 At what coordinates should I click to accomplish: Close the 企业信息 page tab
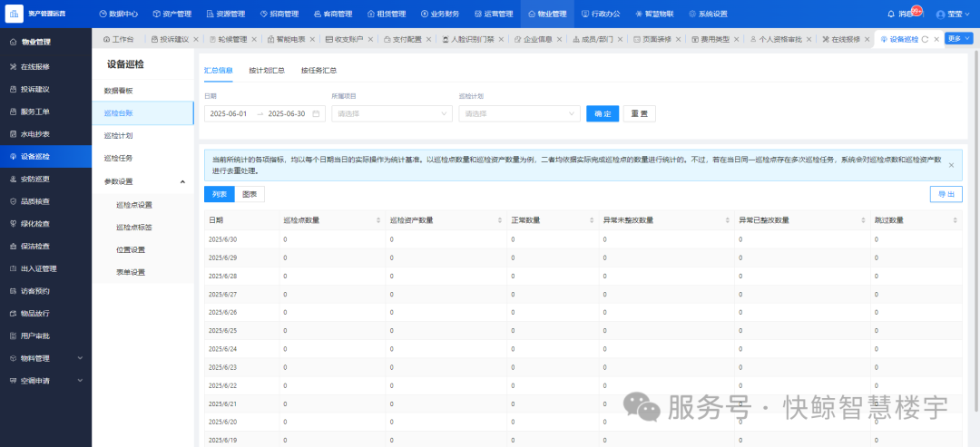click(x=559, y=39)
